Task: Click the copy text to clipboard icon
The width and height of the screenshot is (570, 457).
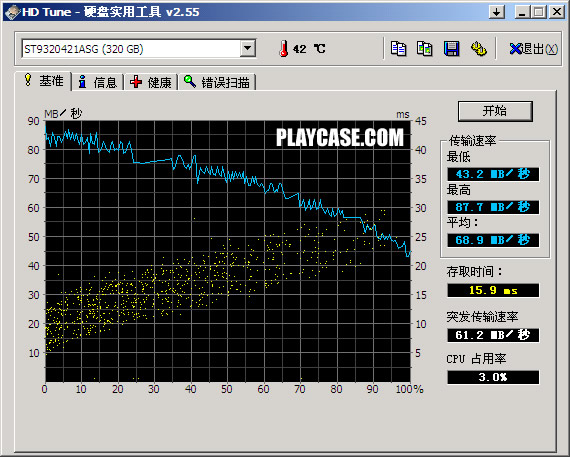Action: [x=398, y=48]
